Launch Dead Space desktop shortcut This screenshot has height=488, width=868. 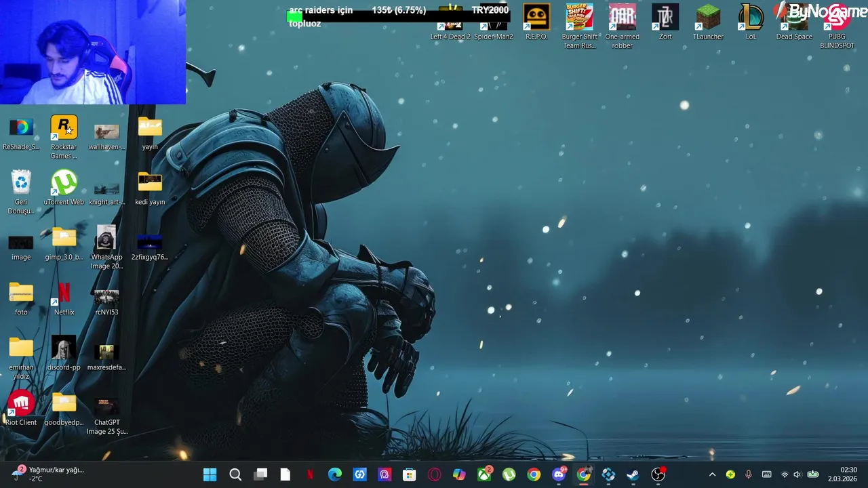(794, 22)
